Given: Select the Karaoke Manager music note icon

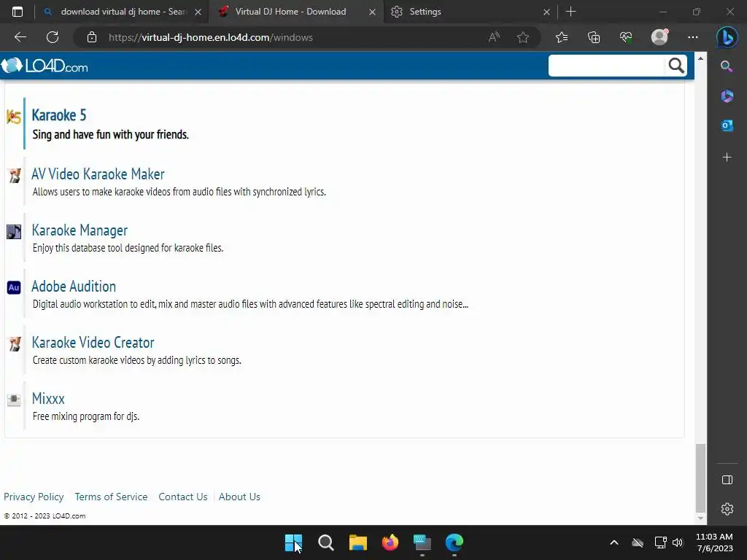Looking at the screenshot, I should tap(14, 232).
